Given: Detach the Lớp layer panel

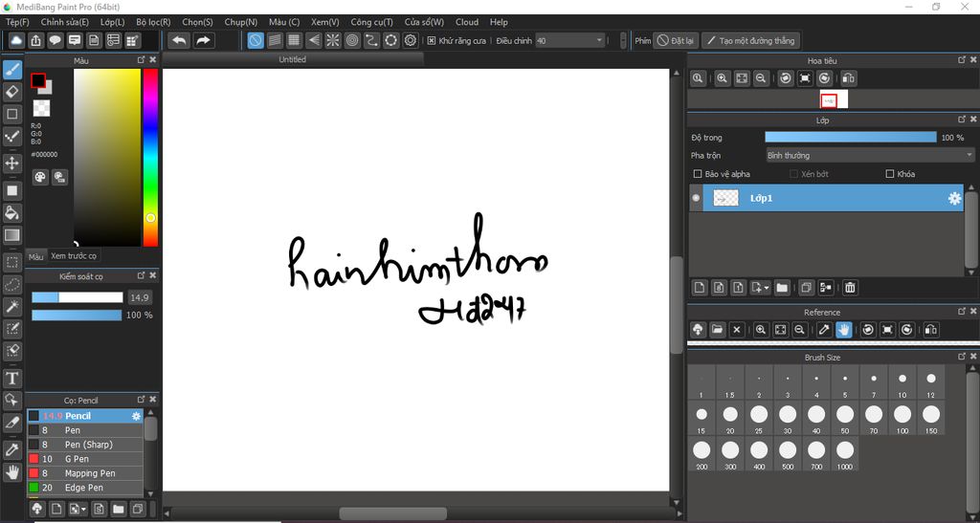Looking at the screenshot, I should click(961, 120).
